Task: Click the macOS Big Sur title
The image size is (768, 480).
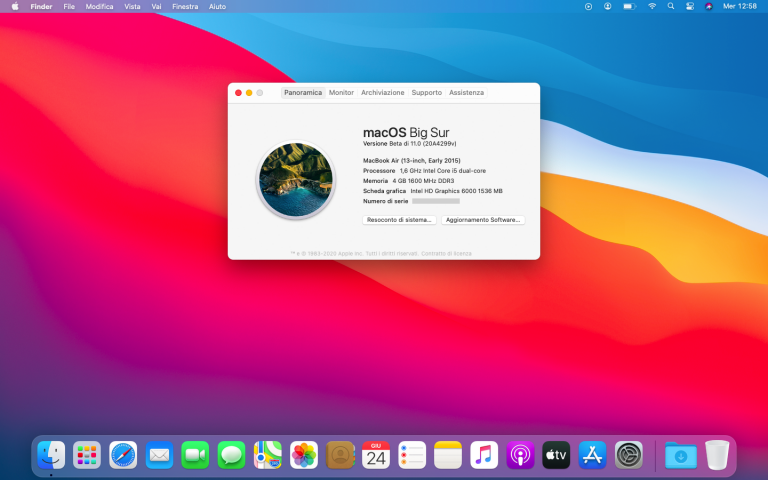Action: click(406, 133)
